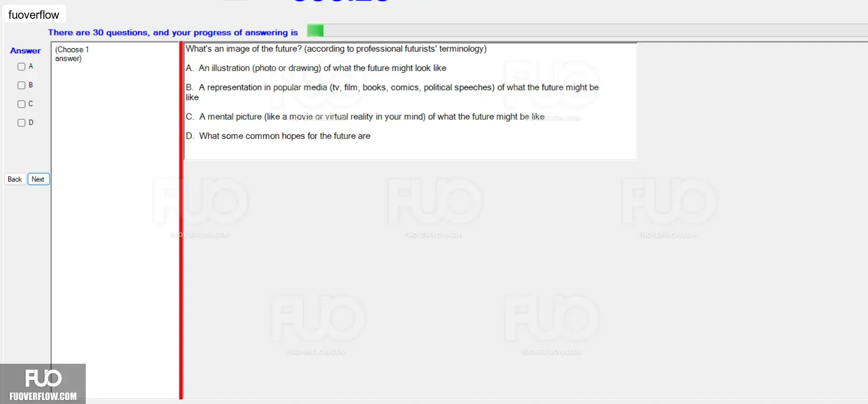Viewport: 868px width, 404px height.
Task: Check answer option B checkbox
Action: [x=22, y=85]
